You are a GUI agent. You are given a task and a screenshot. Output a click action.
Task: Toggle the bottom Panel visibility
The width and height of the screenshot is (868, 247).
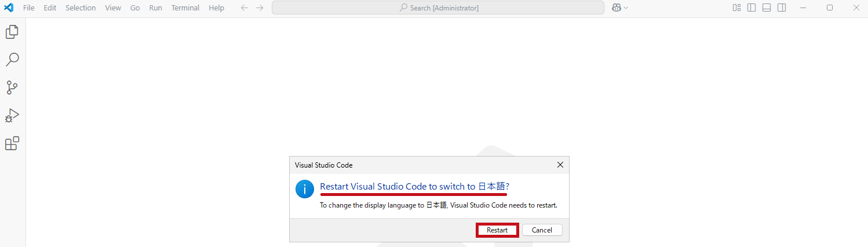click(767, 8)
